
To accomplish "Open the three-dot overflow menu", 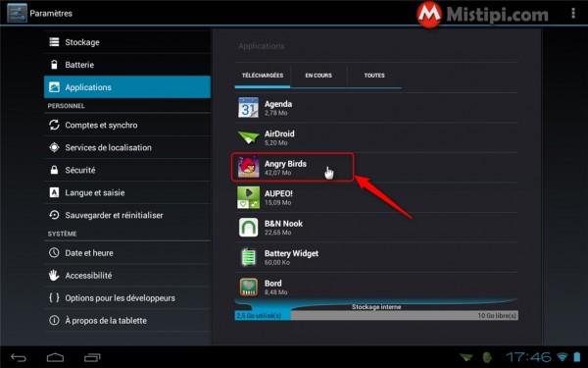I will click(573, 13).
